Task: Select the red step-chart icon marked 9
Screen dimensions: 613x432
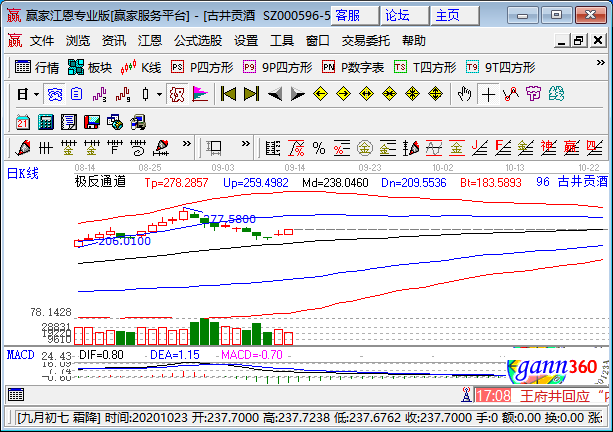Action: pos(123,95)
